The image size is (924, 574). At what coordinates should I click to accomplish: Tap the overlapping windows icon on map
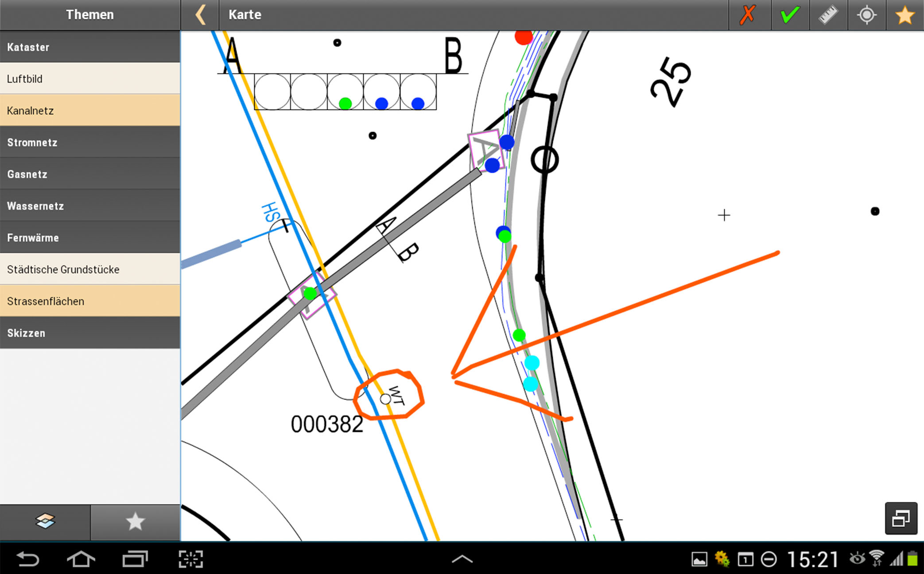pos(901,518)
